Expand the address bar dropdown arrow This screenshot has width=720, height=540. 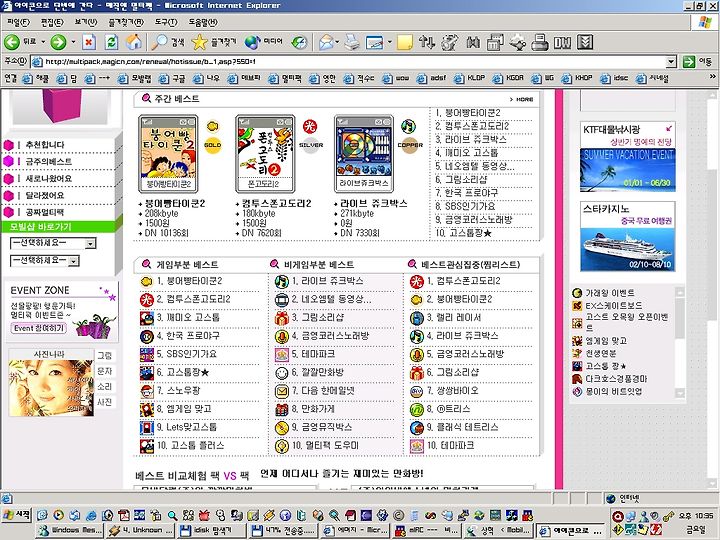point(671,61)
